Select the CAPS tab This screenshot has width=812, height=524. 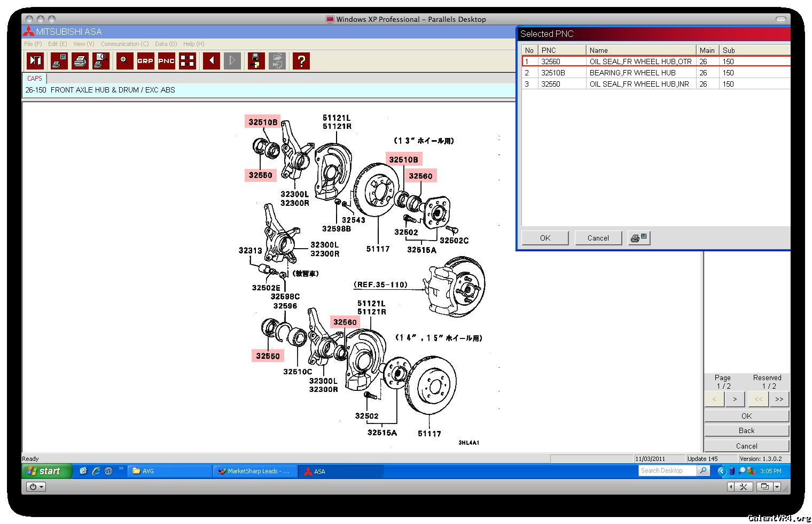pos(34,78)
